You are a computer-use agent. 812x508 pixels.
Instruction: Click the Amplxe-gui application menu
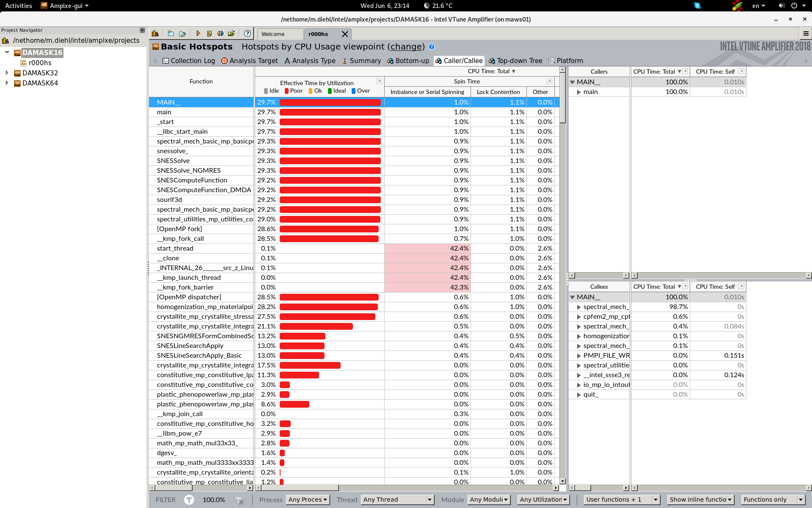(x=65, y=6)
